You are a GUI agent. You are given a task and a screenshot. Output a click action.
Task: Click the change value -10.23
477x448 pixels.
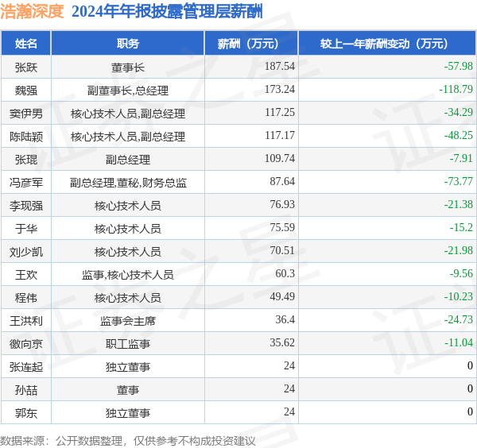click(x=459, y=296)
